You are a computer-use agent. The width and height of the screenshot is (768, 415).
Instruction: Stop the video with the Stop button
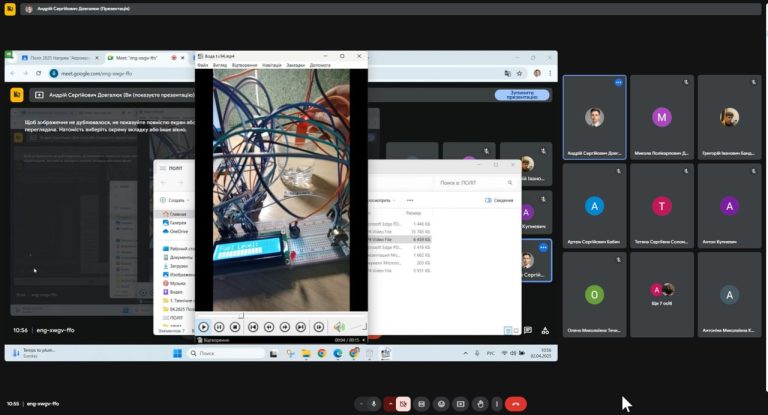coord(235,327)
